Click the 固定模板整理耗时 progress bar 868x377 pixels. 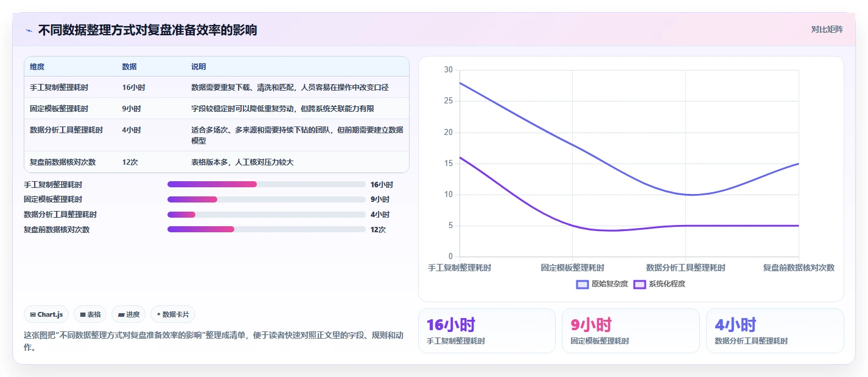pyautogui.click(x=267, y=199)
